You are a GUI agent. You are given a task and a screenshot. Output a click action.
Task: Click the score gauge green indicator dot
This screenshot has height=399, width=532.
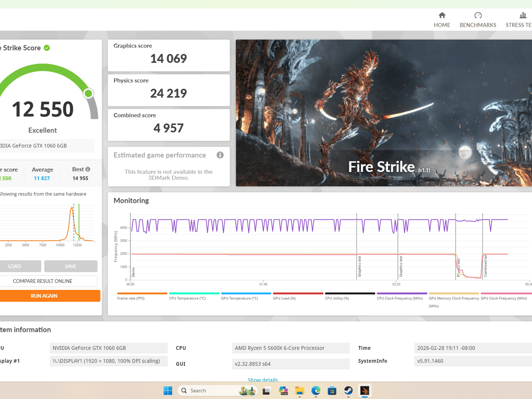88,94
